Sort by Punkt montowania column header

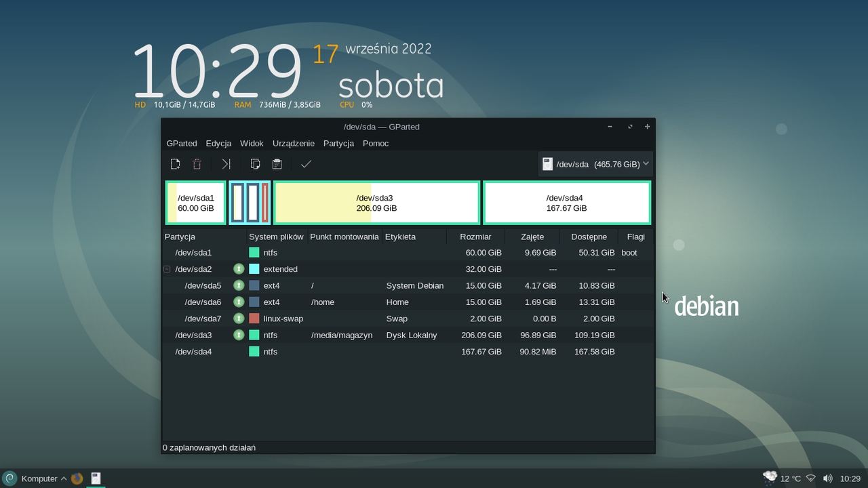coord(344,237)
